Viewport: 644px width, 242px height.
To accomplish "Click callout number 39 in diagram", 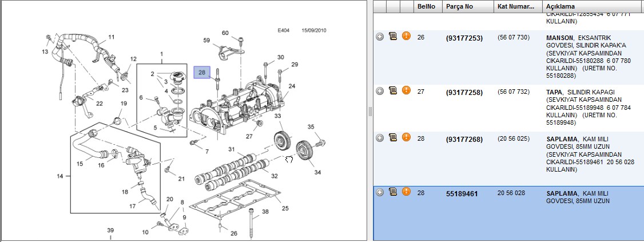I will tap(110, 230).
